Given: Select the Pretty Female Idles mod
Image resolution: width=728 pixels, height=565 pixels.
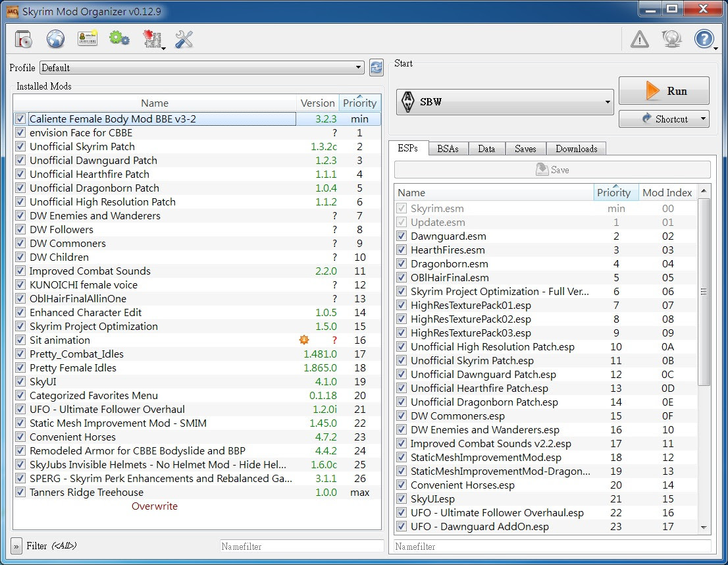Looking at the screenshot, I should 197,367.
